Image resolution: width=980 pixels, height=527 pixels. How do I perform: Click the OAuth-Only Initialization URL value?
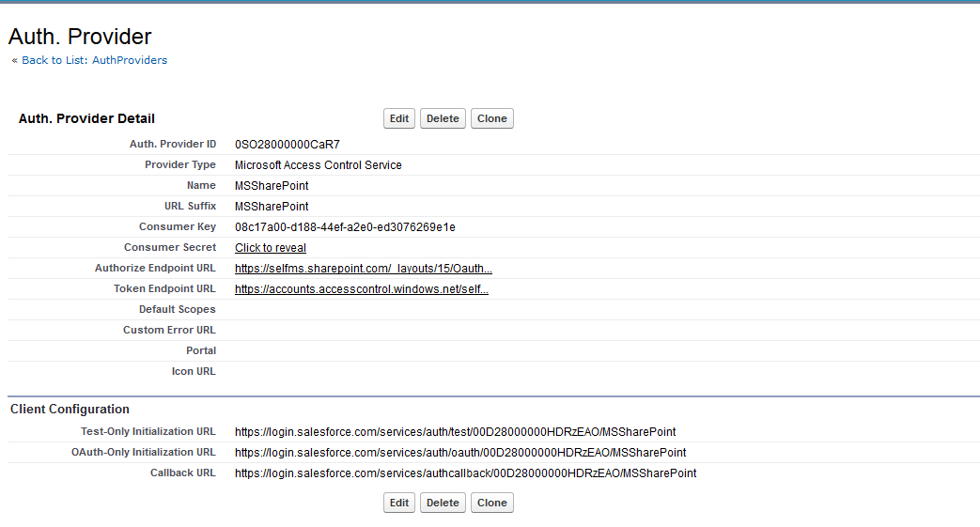pos(460,453)
